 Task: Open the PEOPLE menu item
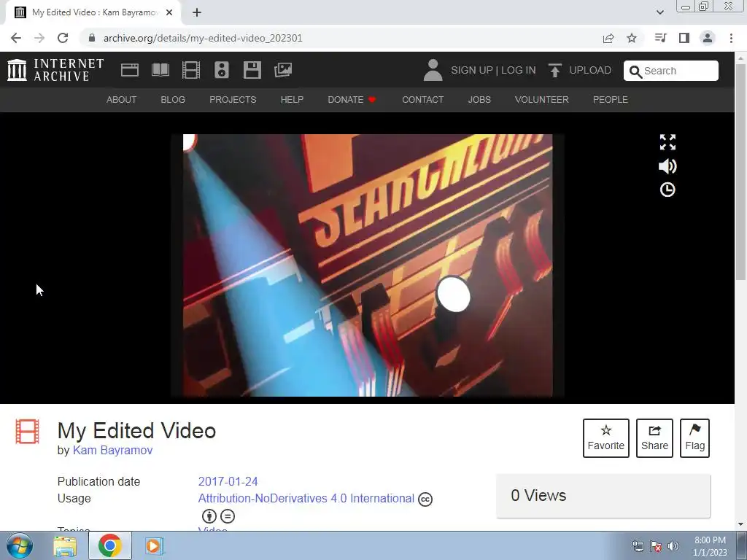[x=611, y=99]
